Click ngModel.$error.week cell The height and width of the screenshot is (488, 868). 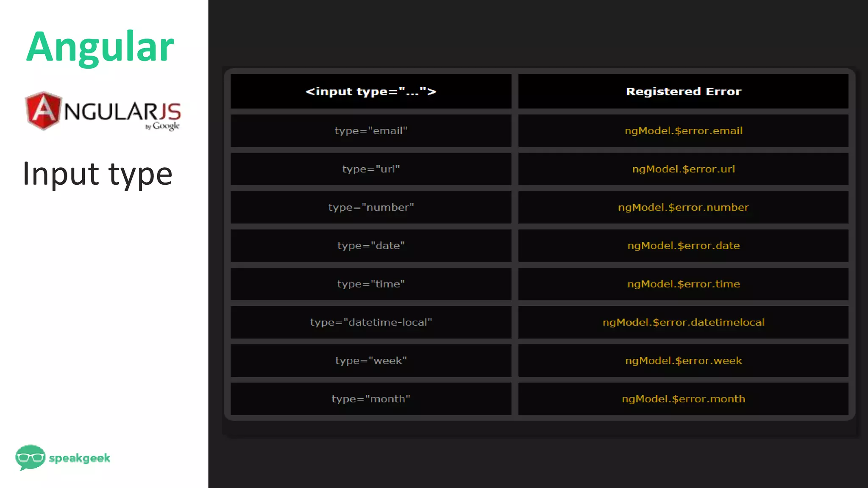click(683, 360)
